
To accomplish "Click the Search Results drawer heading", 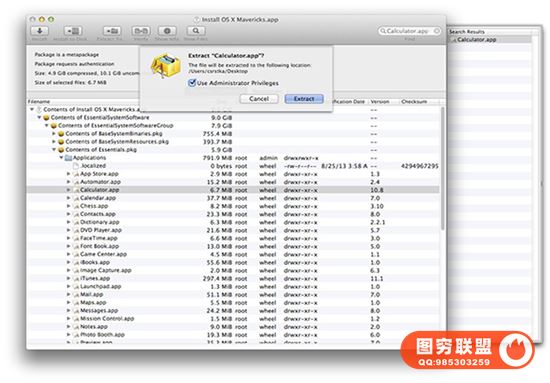I will tap(467, 32).
